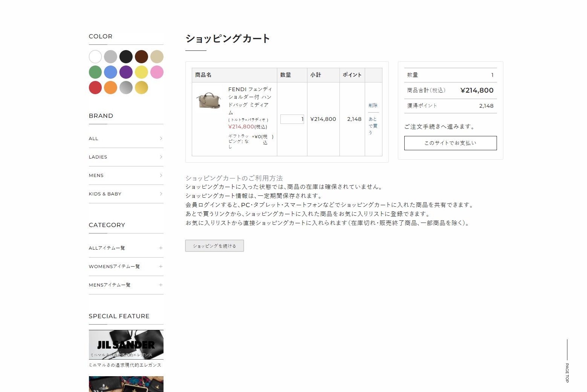587x392 pixels.
Task: Choose the purple color swatch
Action: coord(126,72)
